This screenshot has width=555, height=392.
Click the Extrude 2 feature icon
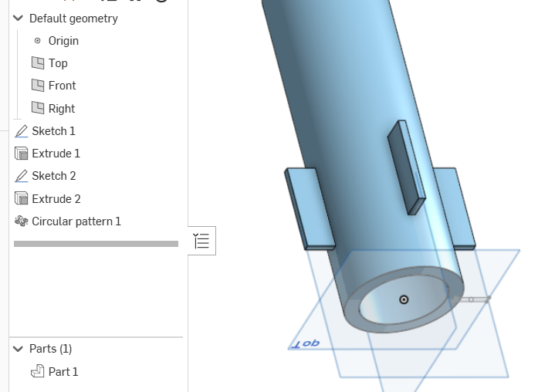pos(22,198)
